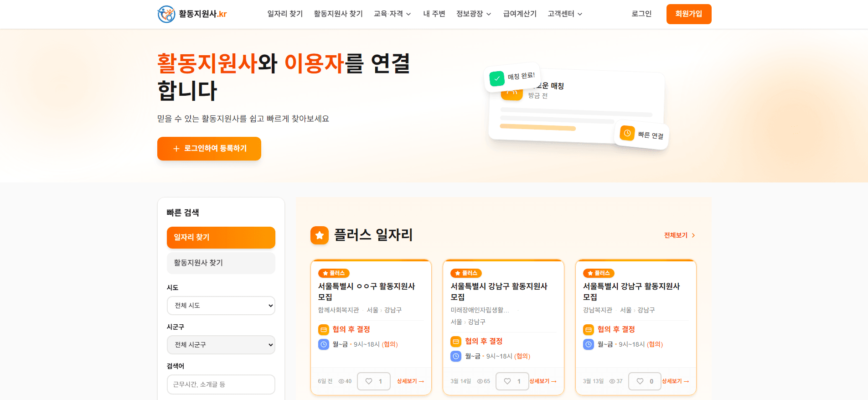Screen dimensions: 868x400
Task: Click the clock icon on the 함께사회복지관 card
Action: coord(324,344)
